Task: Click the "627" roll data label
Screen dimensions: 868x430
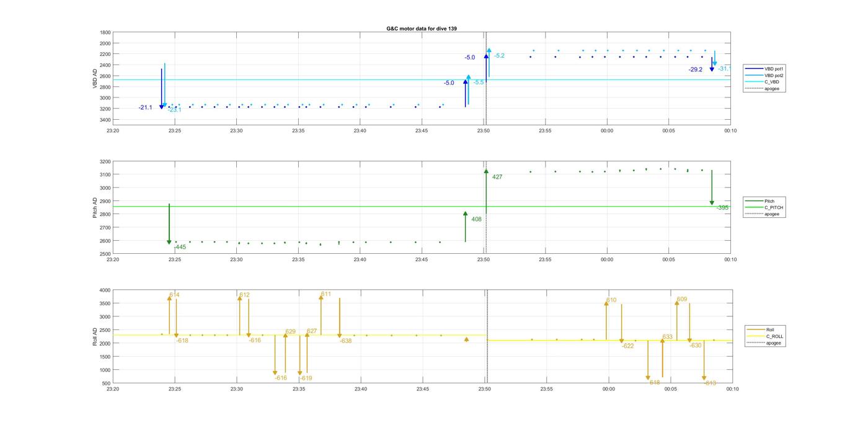Action: [x=312, y=331]
